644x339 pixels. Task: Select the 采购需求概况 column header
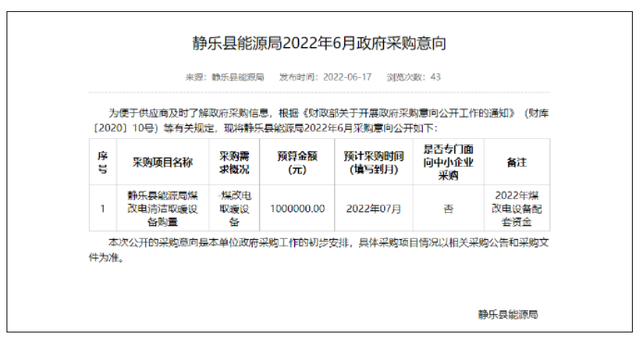234,162
